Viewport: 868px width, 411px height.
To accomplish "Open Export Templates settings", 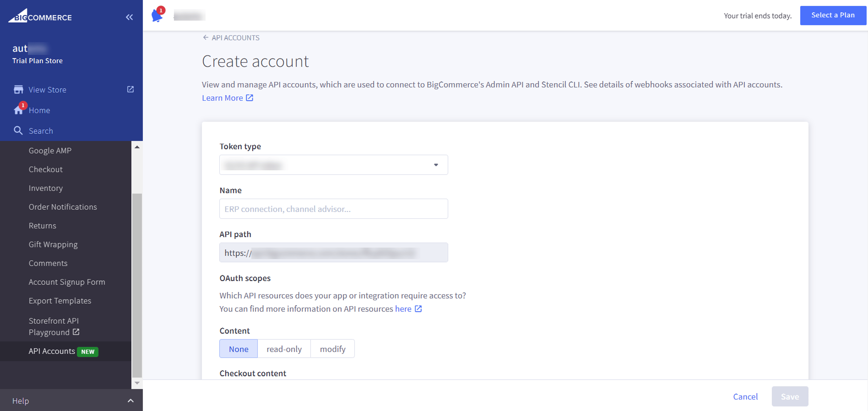I will tap(60, 300).
